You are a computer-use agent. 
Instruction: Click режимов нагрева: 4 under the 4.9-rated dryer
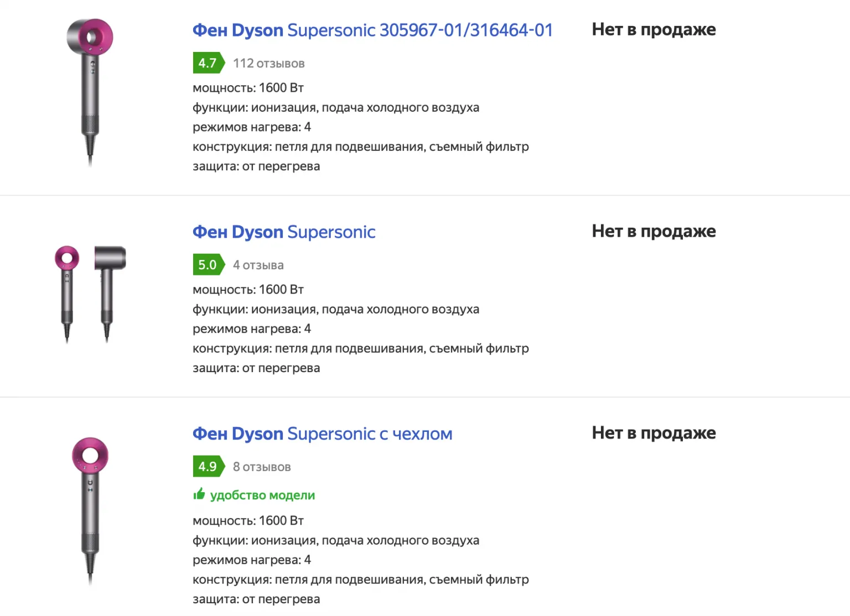tap(252, 560)
